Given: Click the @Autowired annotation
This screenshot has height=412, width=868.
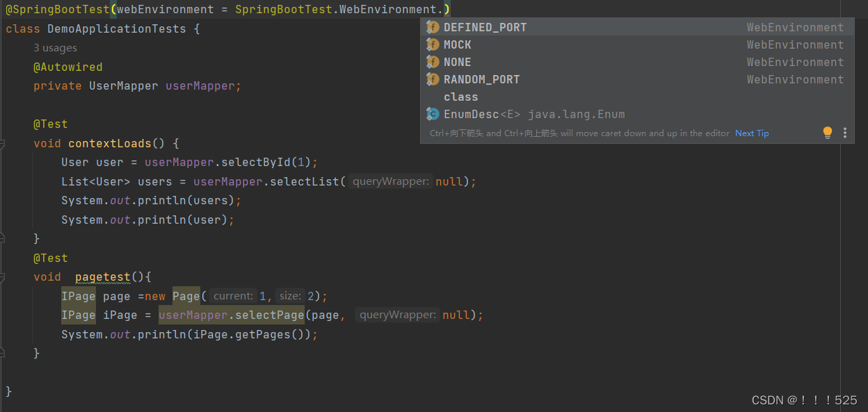Looking at the screenshot, I should (68, 67).
